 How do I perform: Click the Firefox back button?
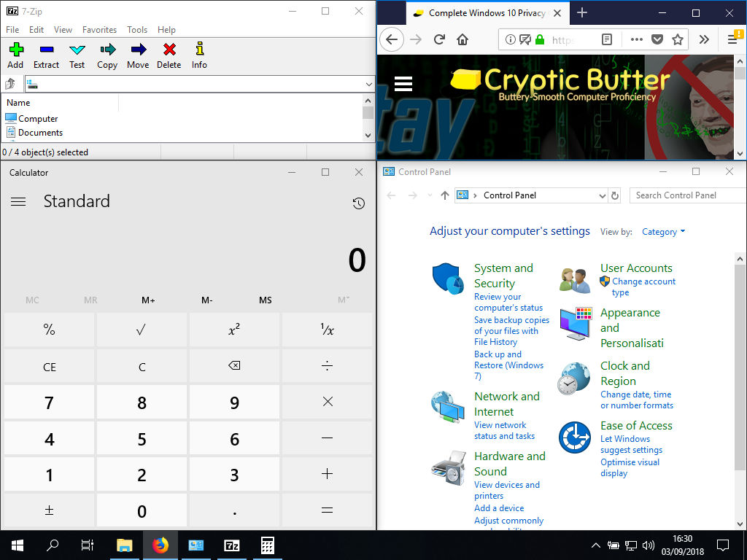click(x=392, y=39)
